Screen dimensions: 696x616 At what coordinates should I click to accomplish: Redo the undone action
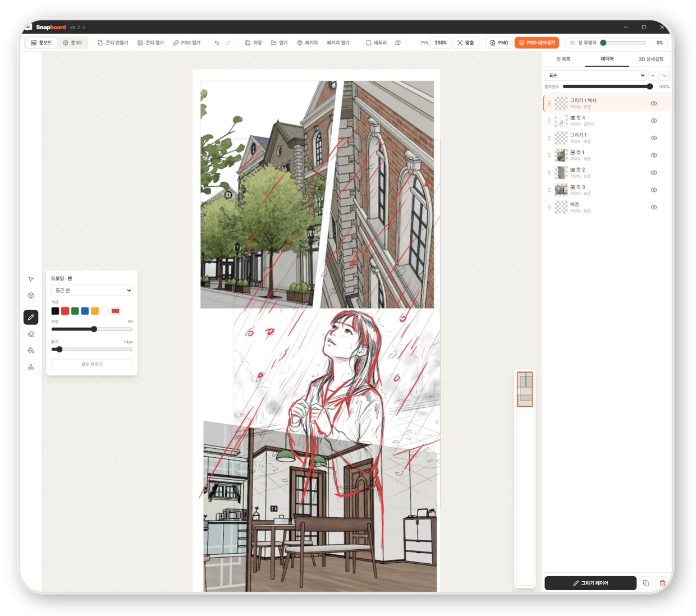click(228, 43)
